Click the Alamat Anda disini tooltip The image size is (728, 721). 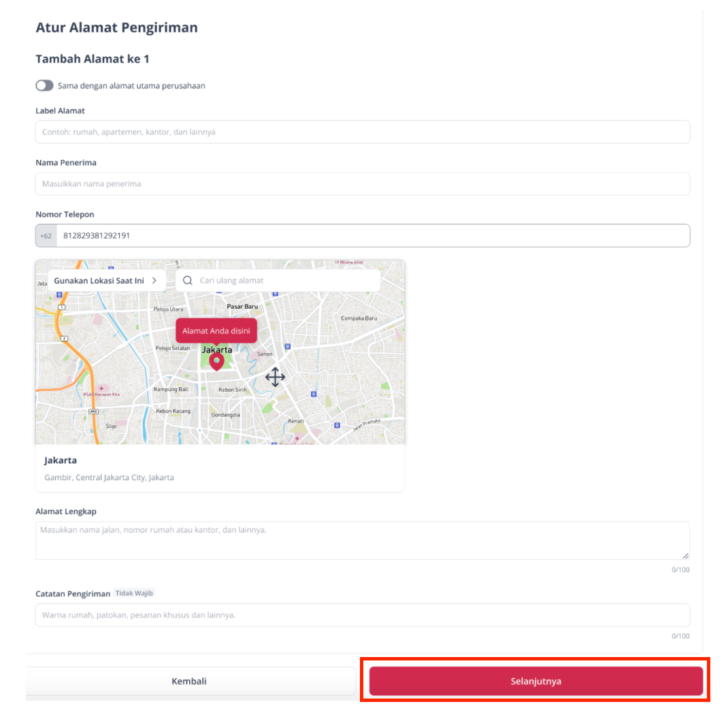coord(216,331)
